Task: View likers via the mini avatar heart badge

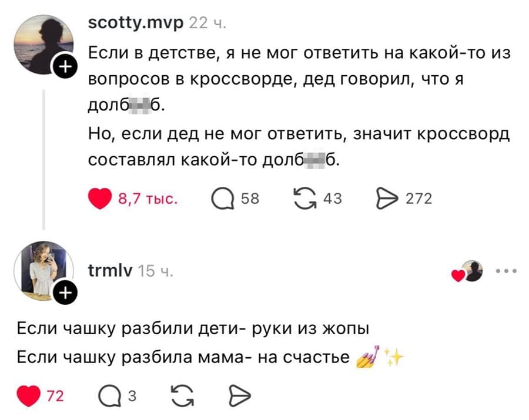Action: point(466,272)
